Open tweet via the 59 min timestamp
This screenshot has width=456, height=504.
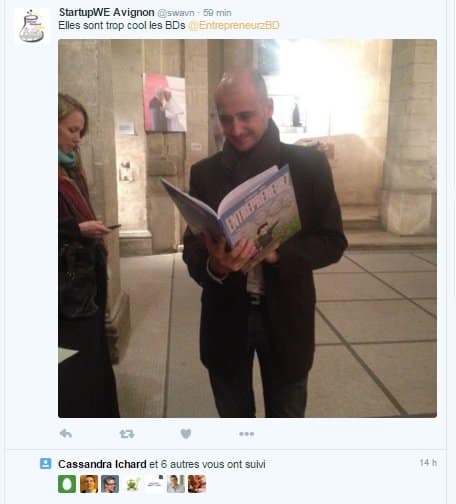point(217,13)
